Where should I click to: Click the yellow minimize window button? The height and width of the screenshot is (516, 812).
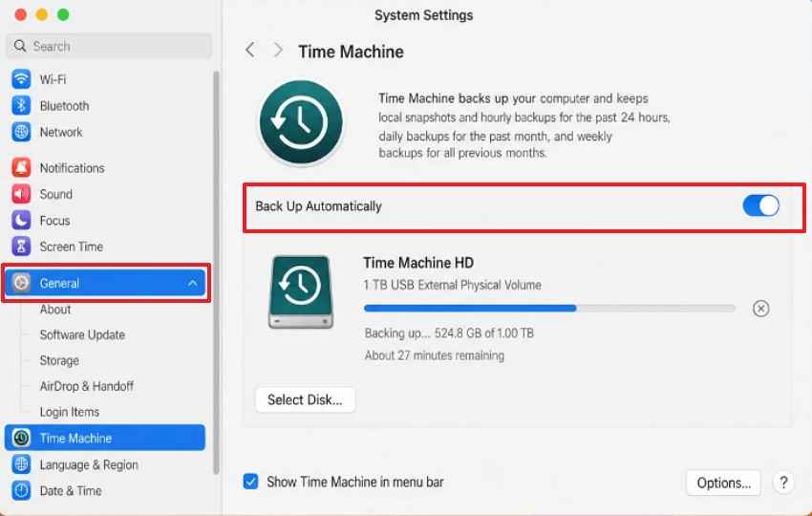42,14
